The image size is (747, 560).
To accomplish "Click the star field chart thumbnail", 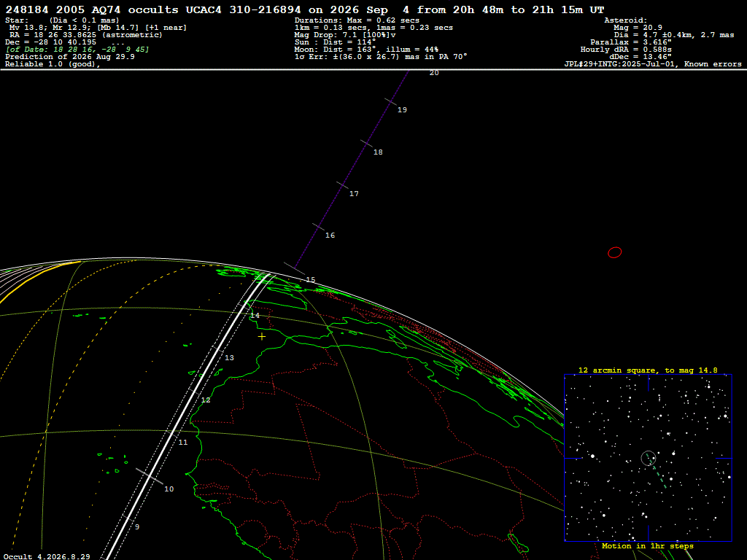I will pos(648,458).
